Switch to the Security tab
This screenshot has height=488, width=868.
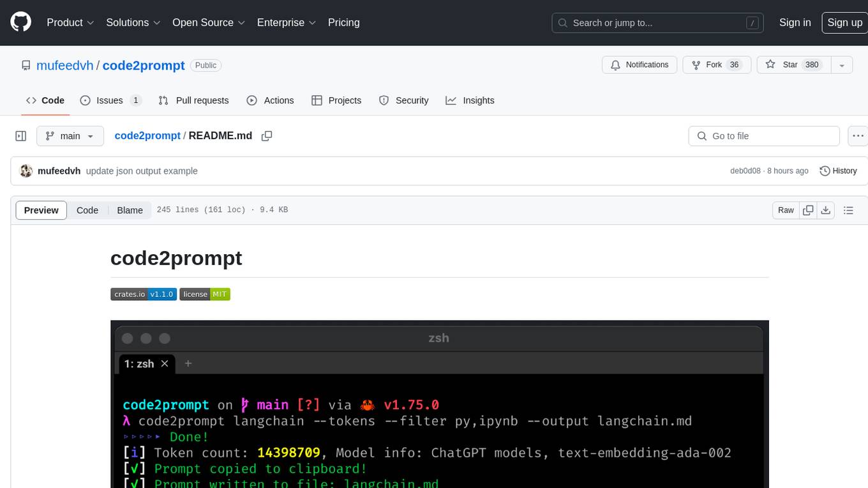point(403,100)
